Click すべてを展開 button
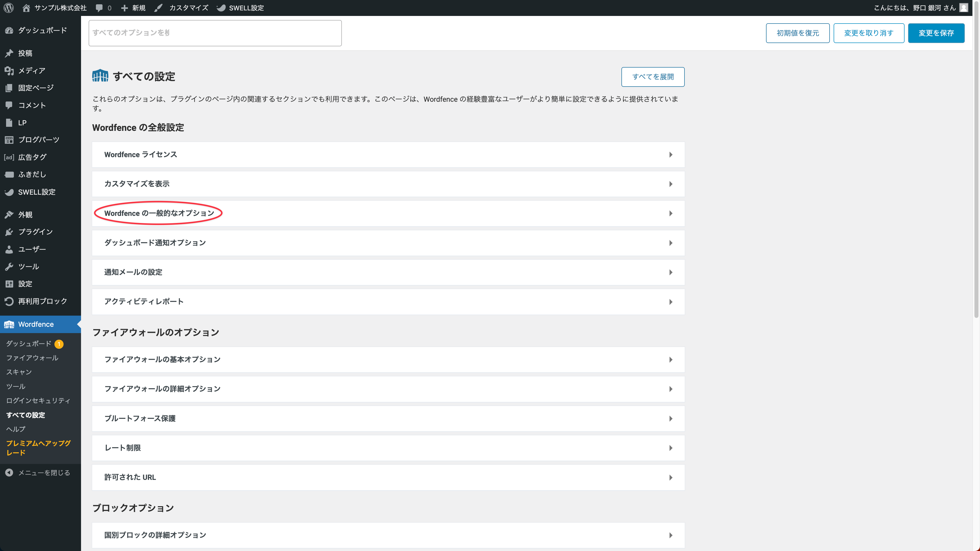Image resolution: width=980 pixels, height=551 pixels. 653,77
